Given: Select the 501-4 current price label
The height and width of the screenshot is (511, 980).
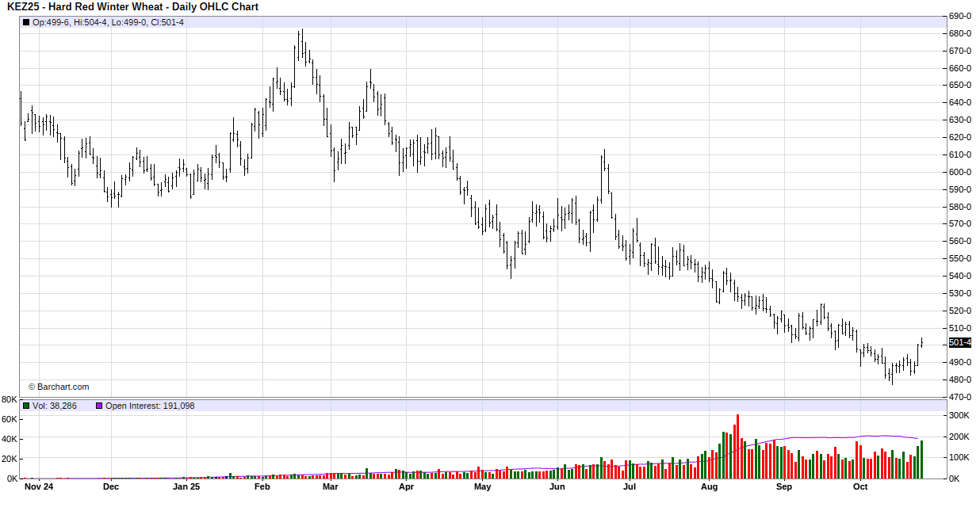Looking at the screenshot, I should [960, 343].
